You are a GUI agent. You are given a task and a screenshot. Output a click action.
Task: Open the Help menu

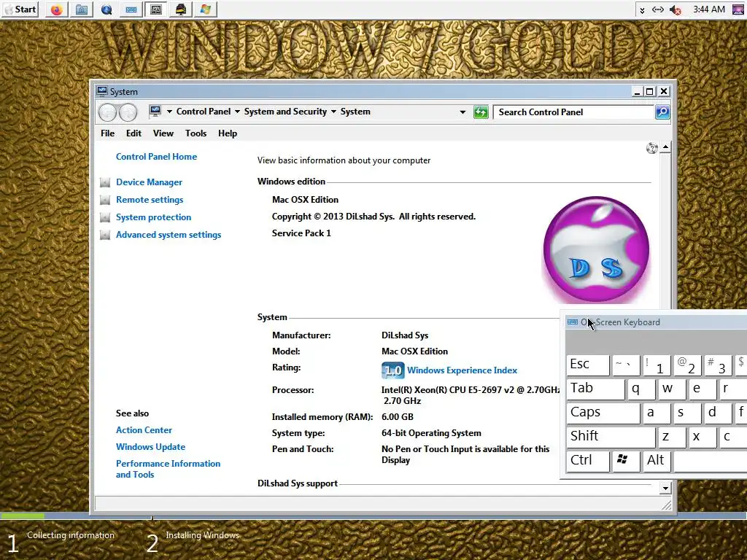click(228, 133)
